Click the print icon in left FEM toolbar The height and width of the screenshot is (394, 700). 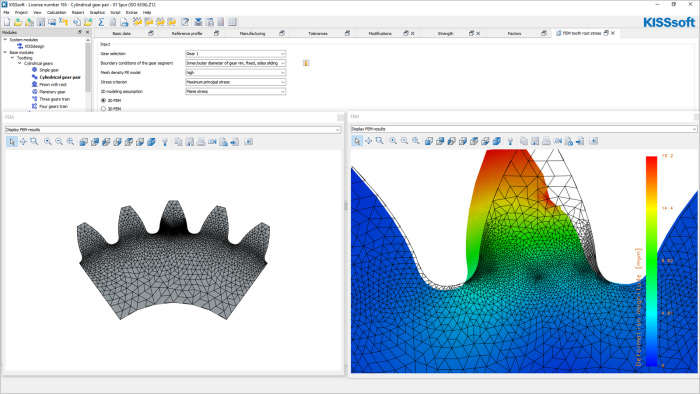click(x=201, y=142)
